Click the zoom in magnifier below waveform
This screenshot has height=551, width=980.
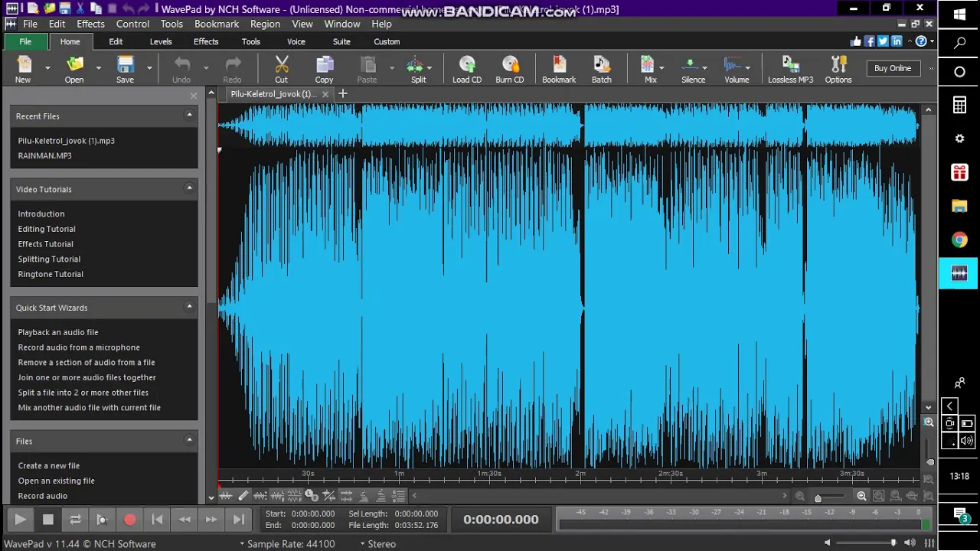862,496
